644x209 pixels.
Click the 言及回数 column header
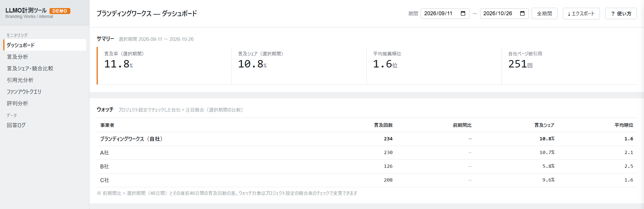tap(383, 125)
